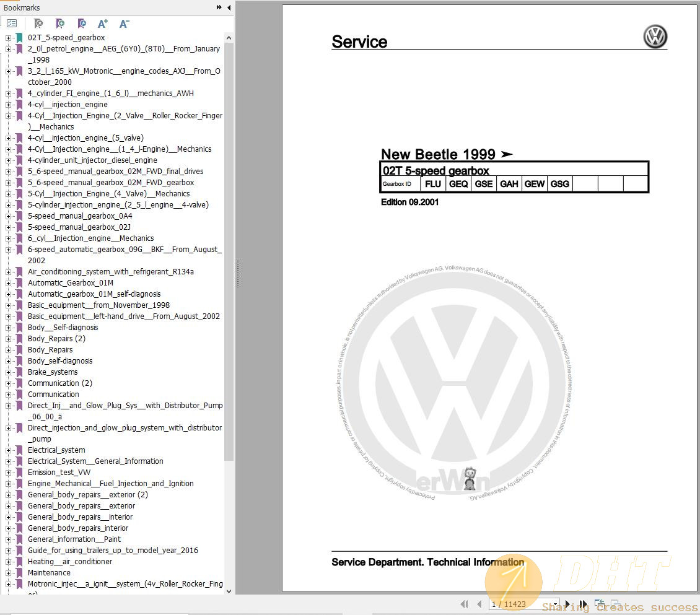
Task: Select 4-cyl__injection_engine_(5_valve) bookmark
Action: pos(85,138)
